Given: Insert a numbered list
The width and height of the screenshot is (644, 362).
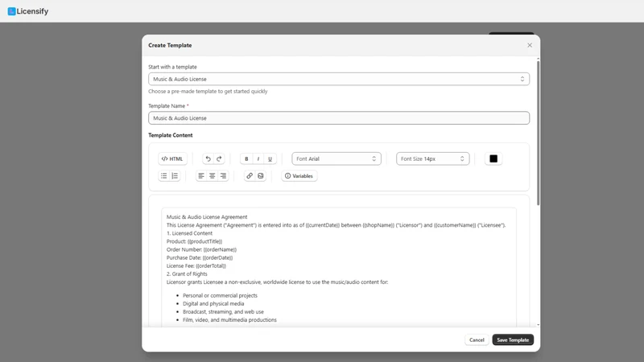Looking at the screenshot, I should [x=175, y=175].
